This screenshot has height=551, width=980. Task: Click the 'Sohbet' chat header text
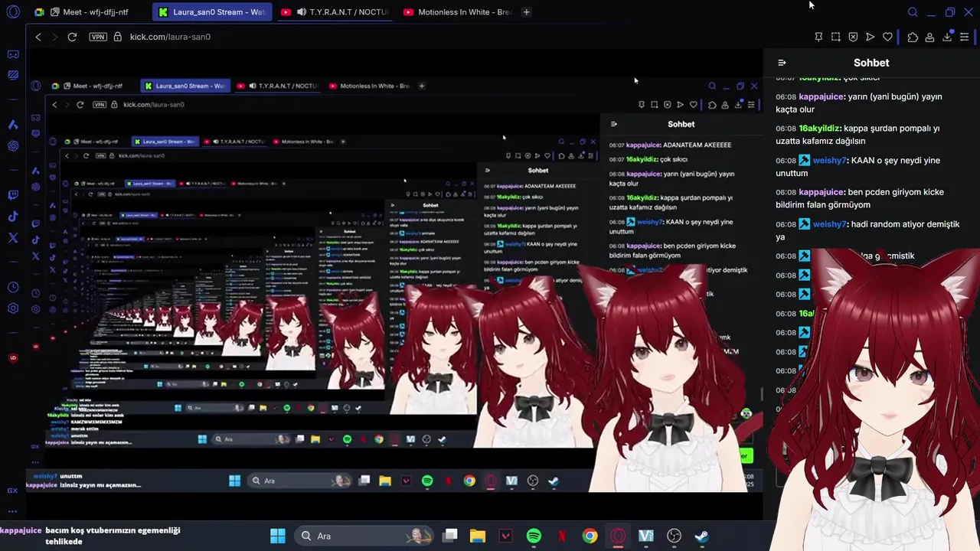[x=871, y=63]
